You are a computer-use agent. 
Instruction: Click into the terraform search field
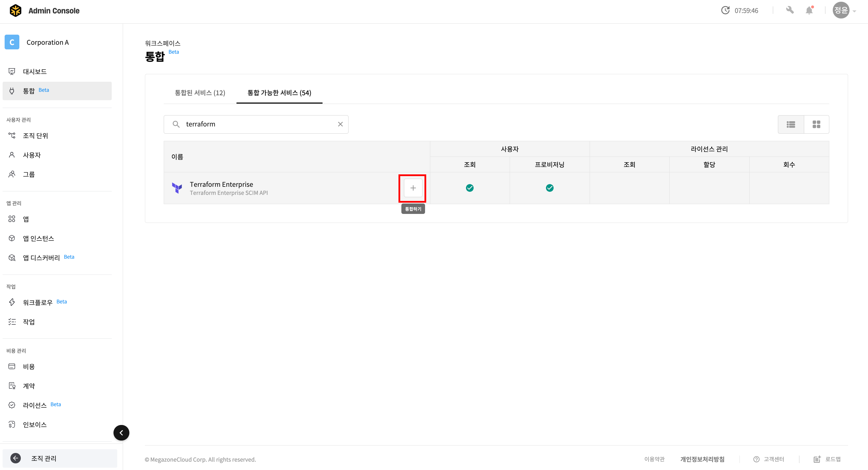256,124
